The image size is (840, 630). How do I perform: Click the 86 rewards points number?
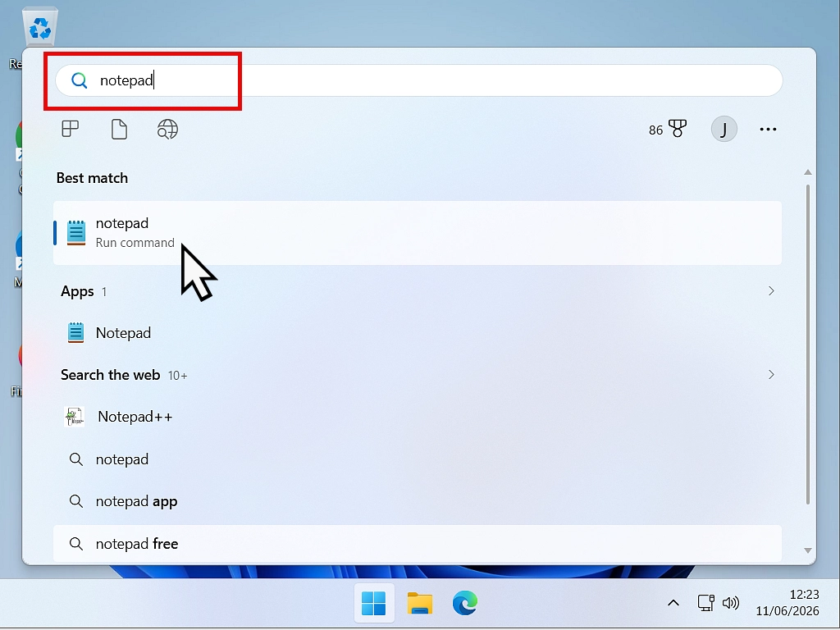tap(655, 130)
